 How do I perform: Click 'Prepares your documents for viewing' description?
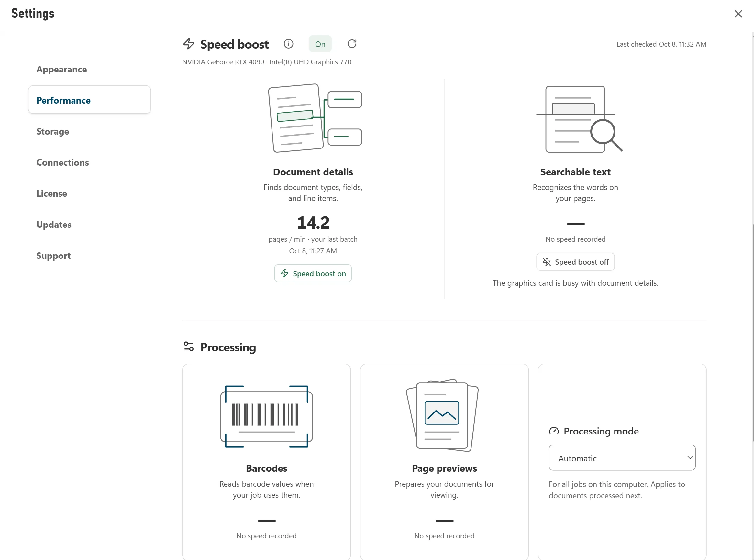point(444,489)
